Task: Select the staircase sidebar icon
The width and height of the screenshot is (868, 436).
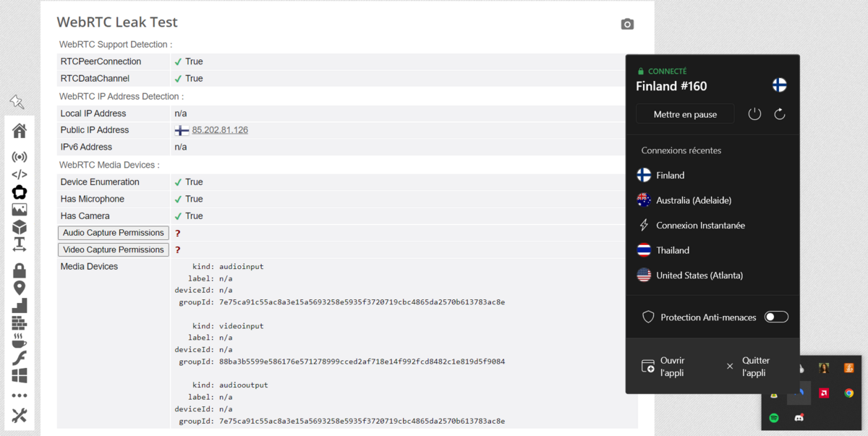Action: click(20, 306)
